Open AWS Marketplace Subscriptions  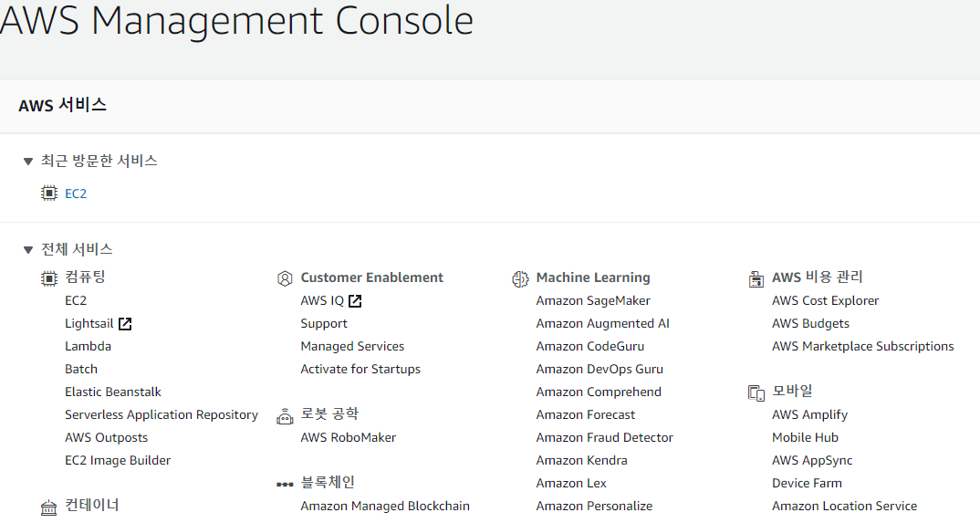[862, 346]
